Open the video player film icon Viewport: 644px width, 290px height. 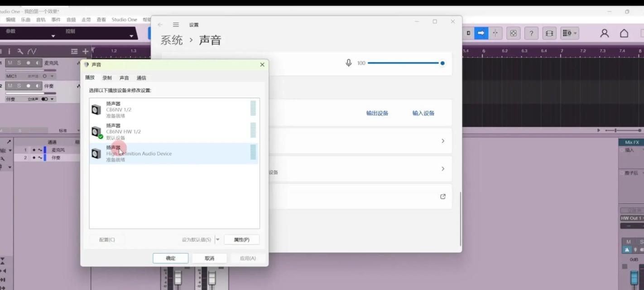pos(549,33)
